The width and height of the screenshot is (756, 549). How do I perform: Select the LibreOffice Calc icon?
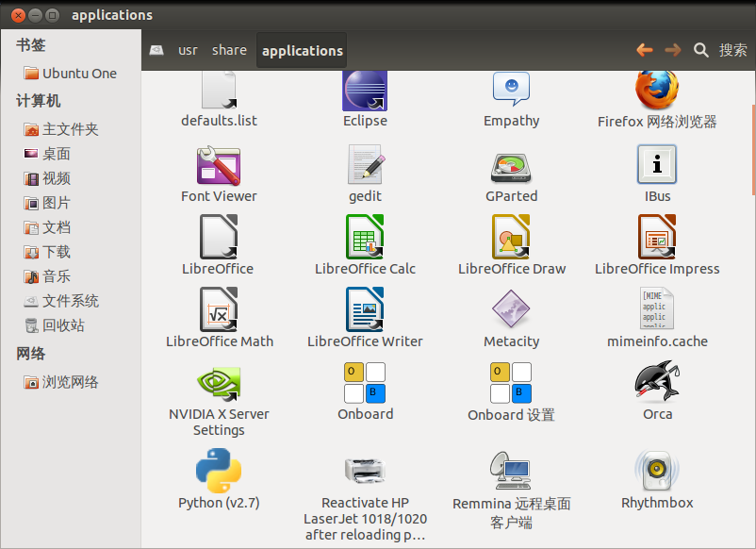coord(365,237)
